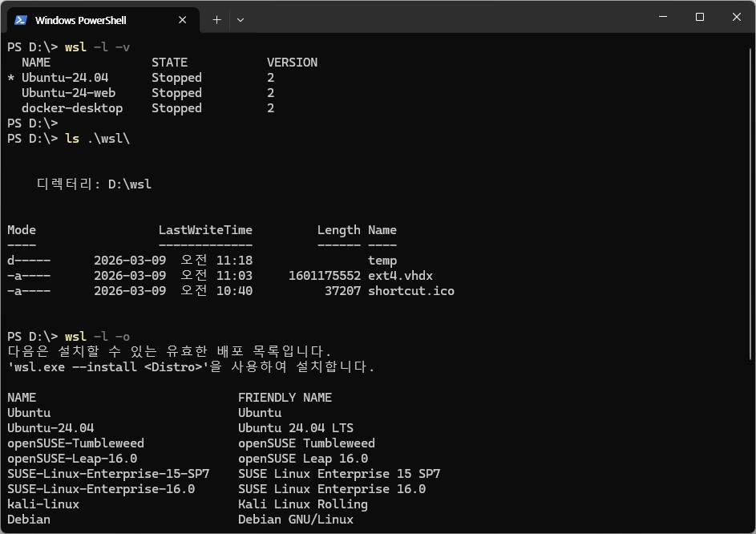Click the 'wsl -l -o' command text
The height and width of the screenshot is (534, 756).
(97, 337)
